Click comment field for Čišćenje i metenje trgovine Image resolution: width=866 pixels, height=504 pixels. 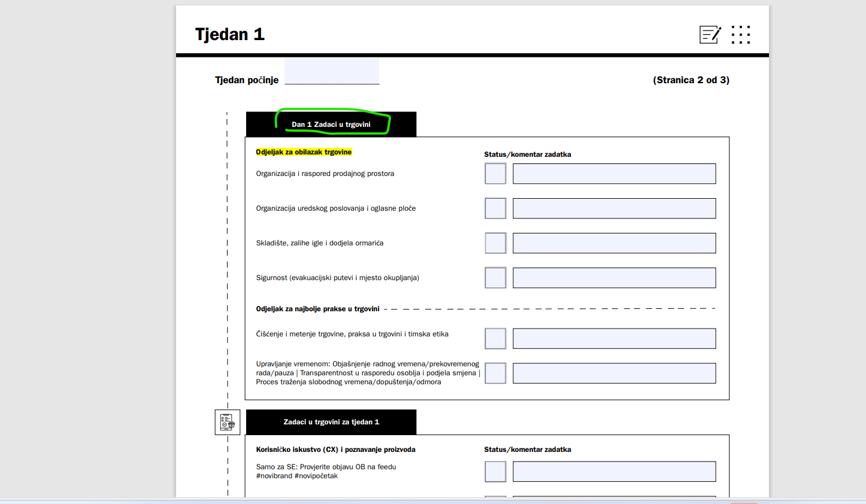614,338
